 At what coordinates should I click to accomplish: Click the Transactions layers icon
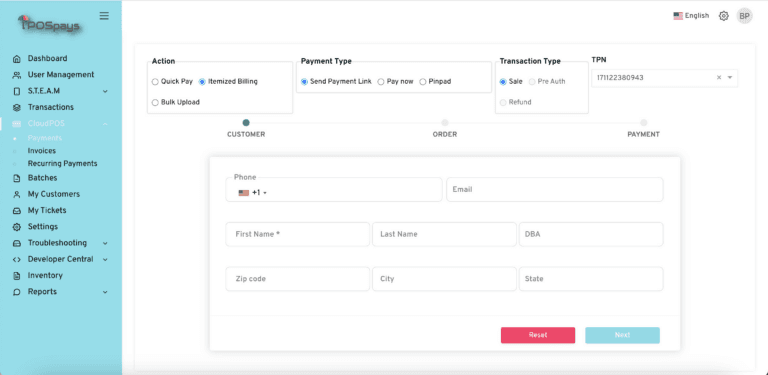click(17, 107)
